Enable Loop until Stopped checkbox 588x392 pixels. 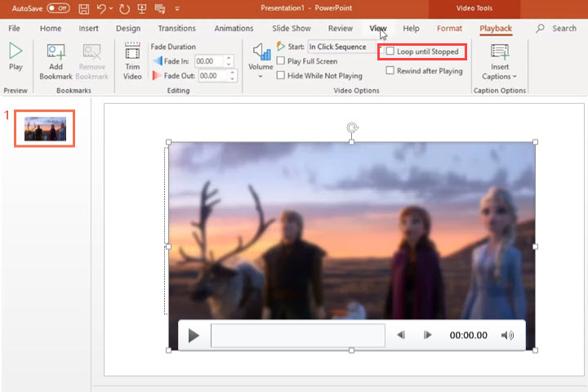pyautogui.click(x=390, y=51)
